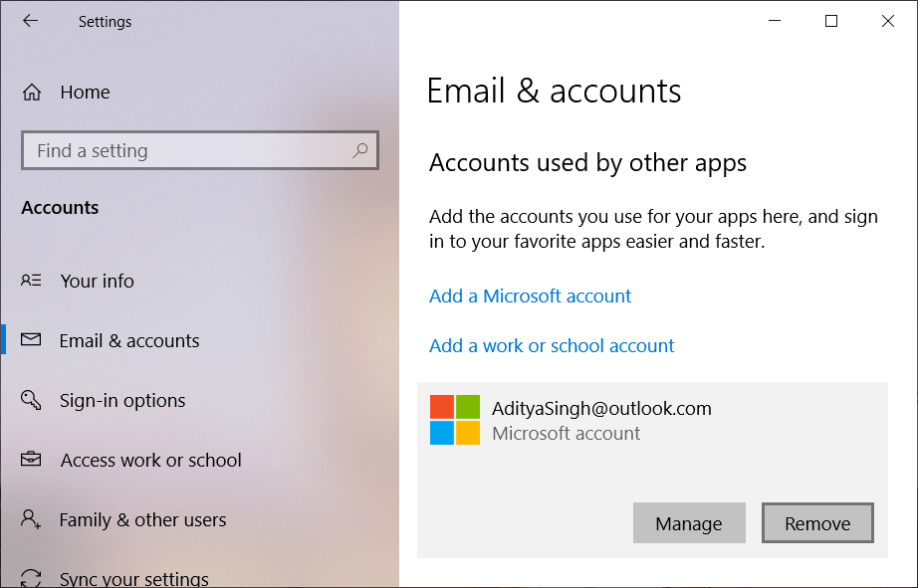
Task: Click the Email & accounts page title
Action: pos(554,92)
